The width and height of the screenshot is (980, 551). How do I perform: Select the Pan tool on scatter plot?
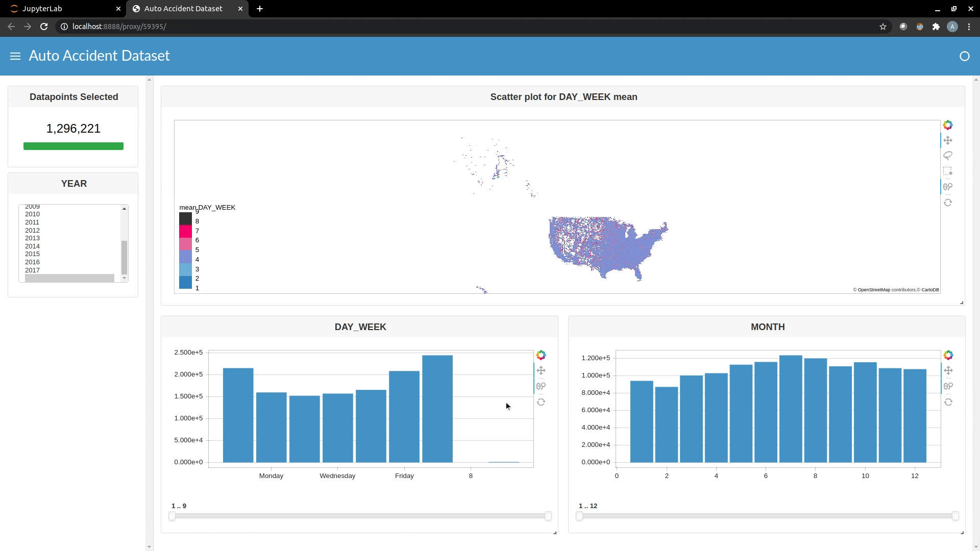point(948,140)
